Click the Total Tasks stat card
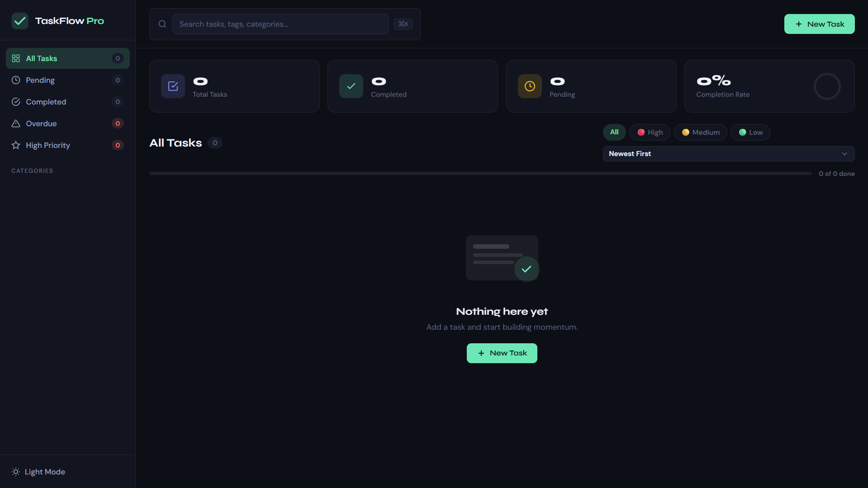This screenshot has height=488, width=868. click(234, 86)
